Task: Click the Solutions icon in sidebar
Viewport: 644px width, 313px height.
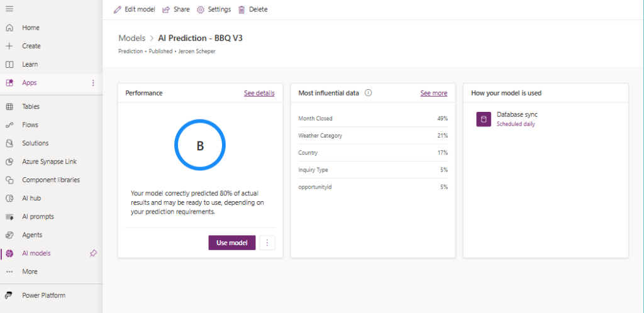Action: 9,143
